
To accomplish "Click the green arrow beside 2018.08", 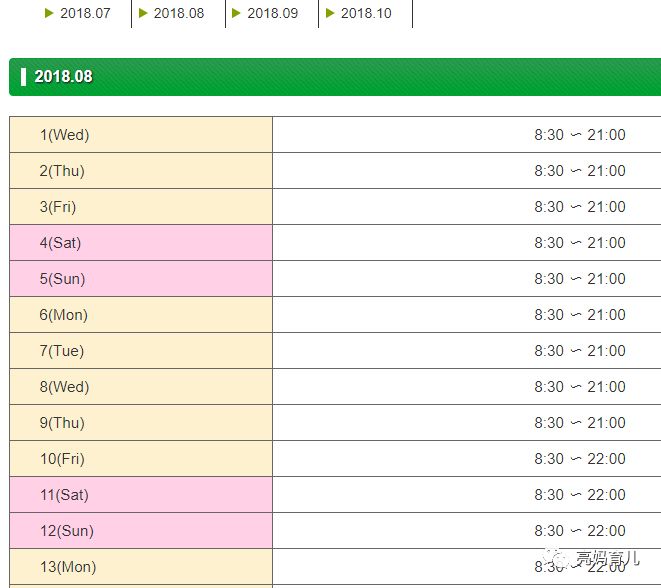I will (143, 13).
